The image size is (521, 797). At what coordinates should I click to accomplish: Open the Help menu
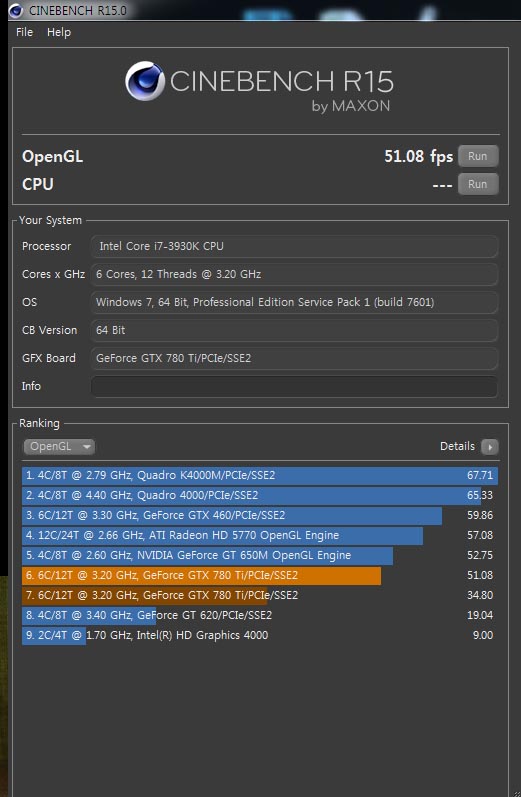click(59, 32)
